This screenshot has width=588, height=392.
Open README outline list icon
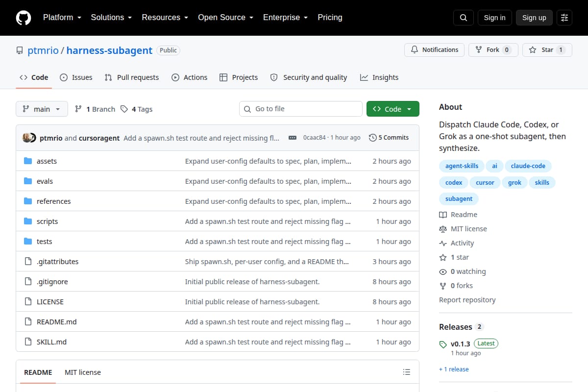pyautogui.click(x=406, y=372)
